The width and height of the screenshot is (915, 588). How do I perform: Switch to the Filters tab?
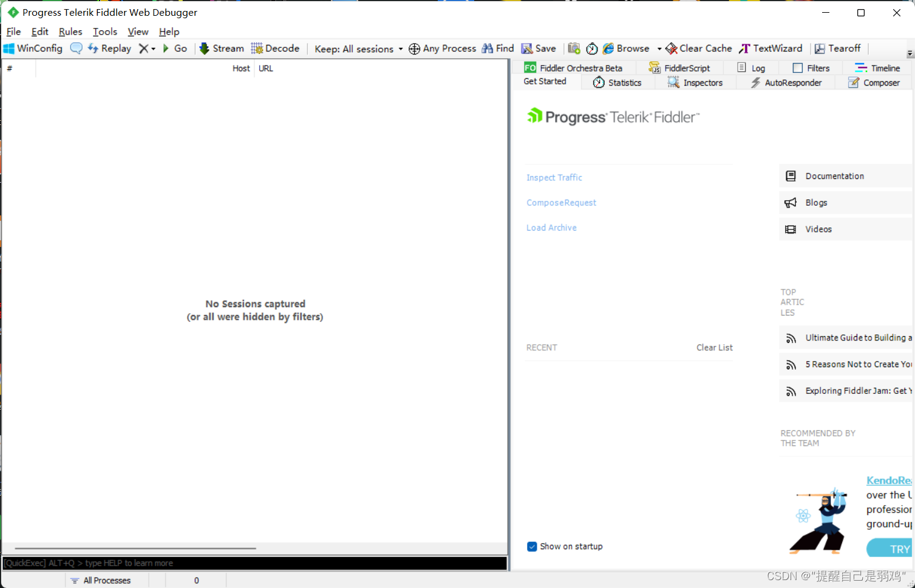tap(811, 68)
